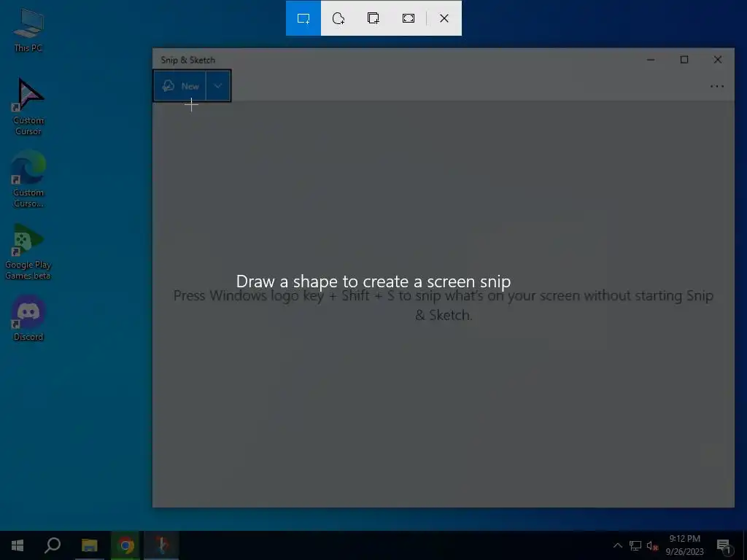
Task: Minimize the Snip & Sketch window
Action: (651, 60)
